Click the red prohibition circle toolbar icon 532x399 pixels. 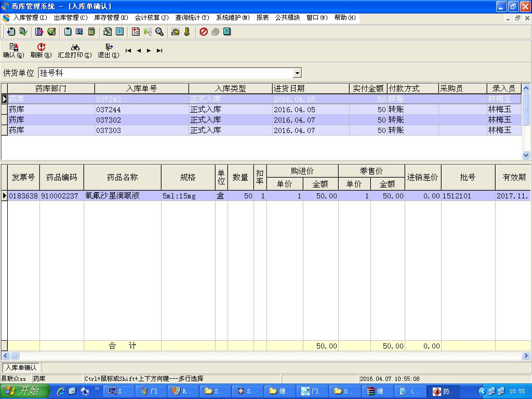pos(204,32)
